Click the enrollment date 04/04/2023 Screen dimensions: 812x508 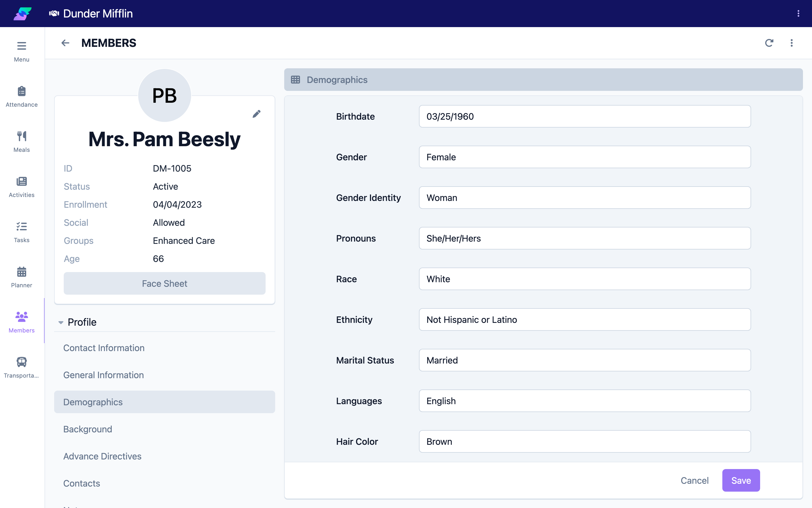click(x=177, y=205)
